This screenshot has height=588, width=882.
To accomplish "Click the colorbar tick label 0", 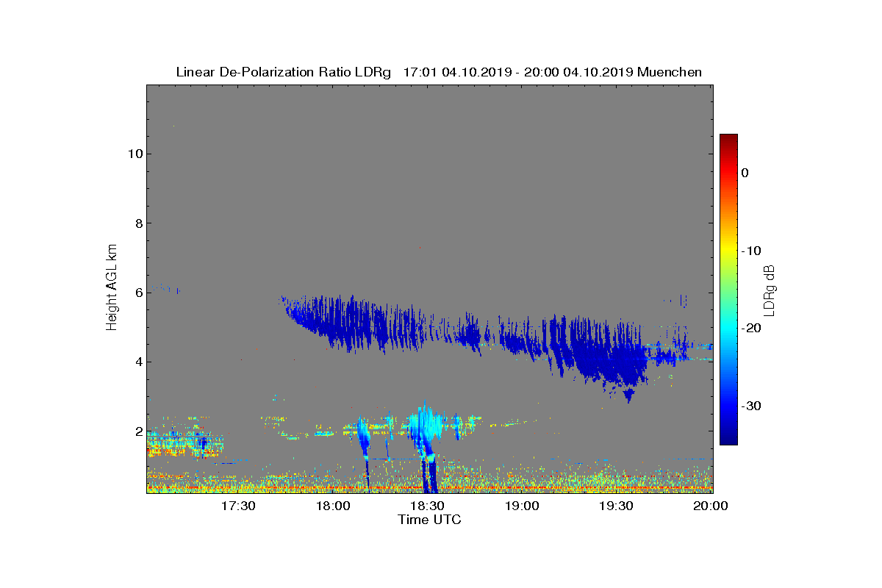I will 745,173.
